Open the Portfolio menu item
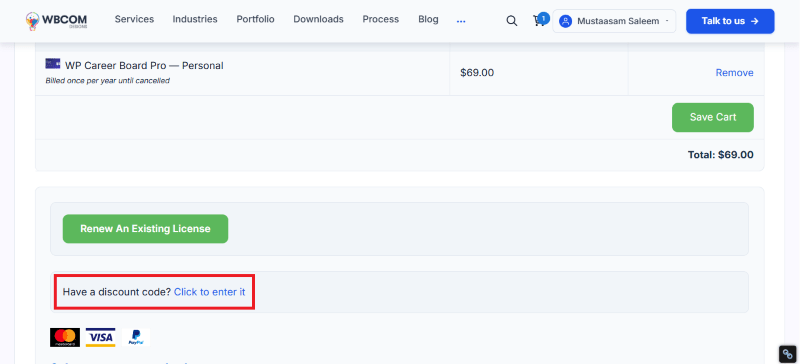 pyautogui.click(x=255, y=19)
